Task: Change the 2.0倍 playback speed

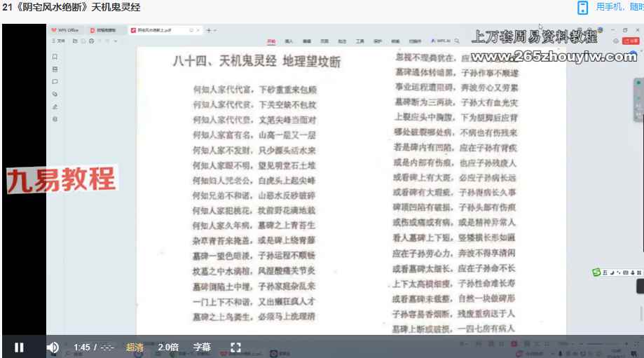Action: pyautogui.click(x=168, y=347)
